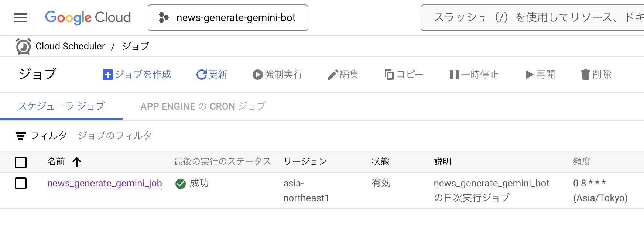
Task: Click the 編集 pencil icon
Action: coord(333,75)
